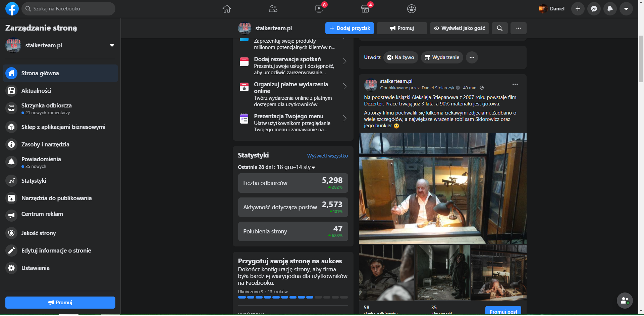This screenshot has width=644, height=316.
Task: Create a Wydarzenie event
Action: pyautogui.click(x=442, y=57)
